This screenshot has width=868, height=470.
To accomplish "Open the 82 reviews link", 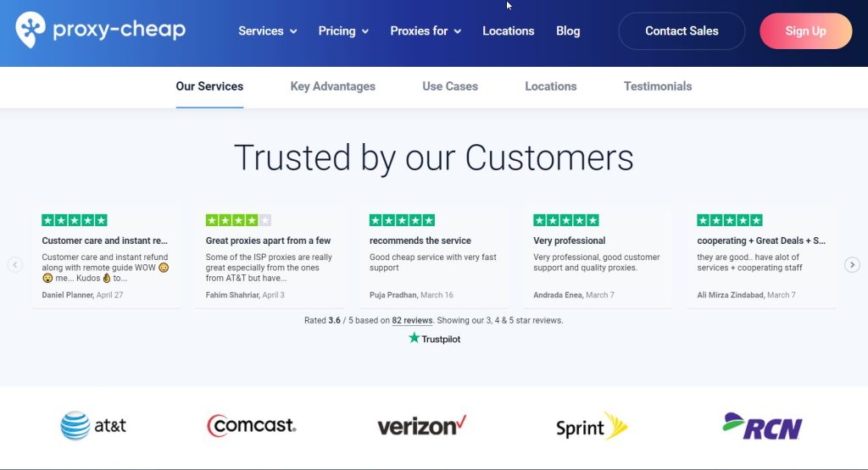I will [412, 321].
